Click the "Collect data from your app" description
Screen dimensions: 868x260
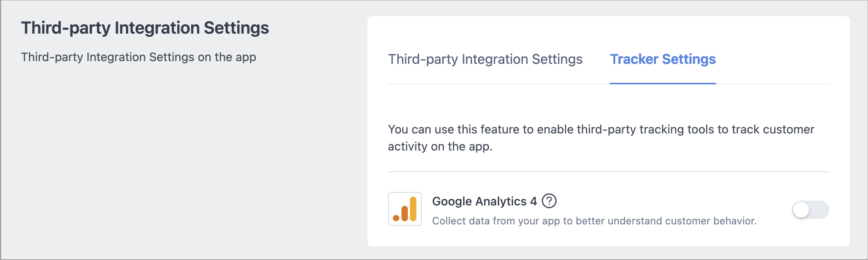pos(594,221)
